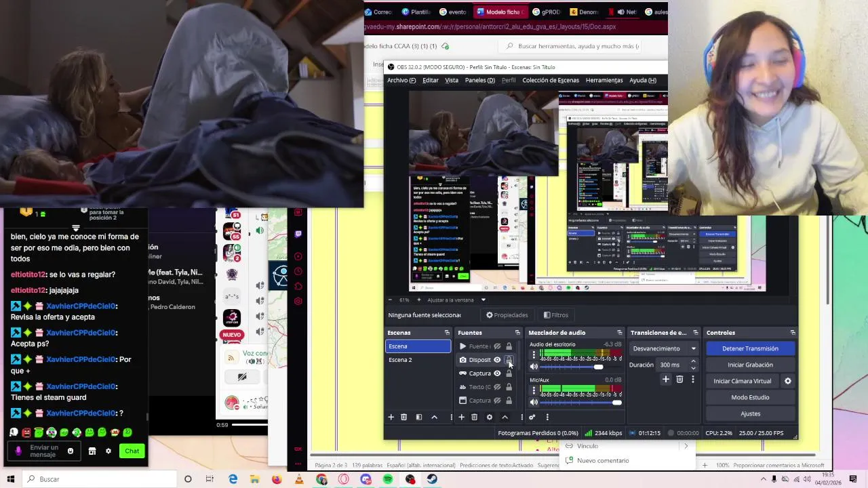Add a new scene in Escenas panel
Viewport: 868px width, 488px height.
(391, 417)
